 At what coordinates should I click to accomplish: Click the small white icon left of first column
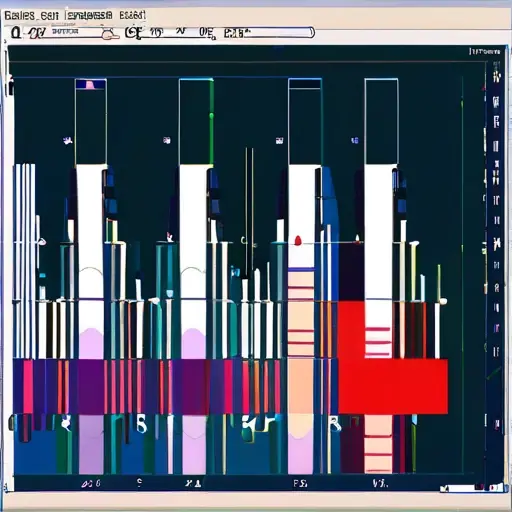[x=68, y=140]
